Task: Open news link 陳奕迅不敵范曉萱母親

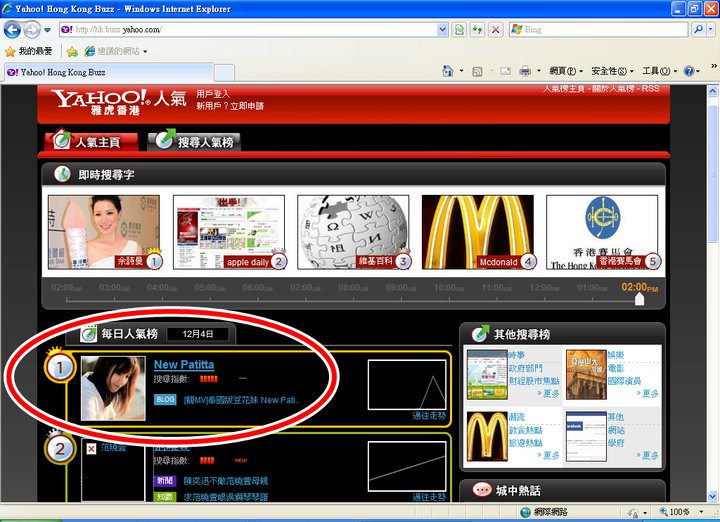Action: click(225, 481)
